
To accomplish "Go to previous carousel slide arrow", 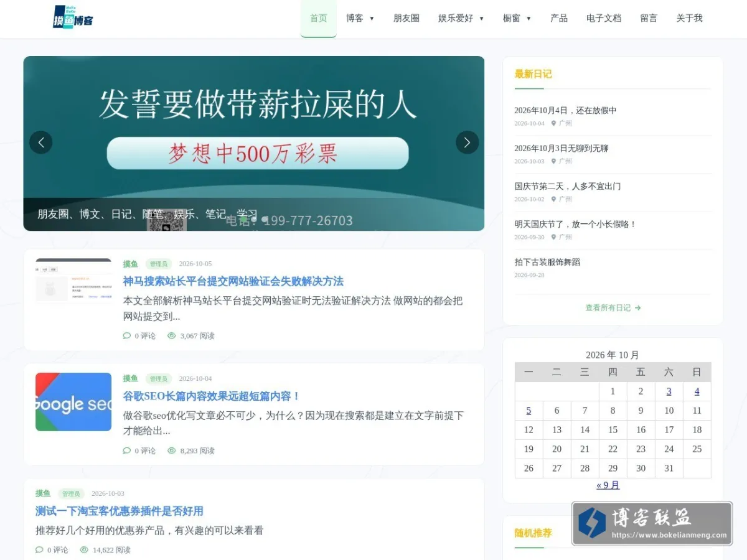I will tap(41, 142).
